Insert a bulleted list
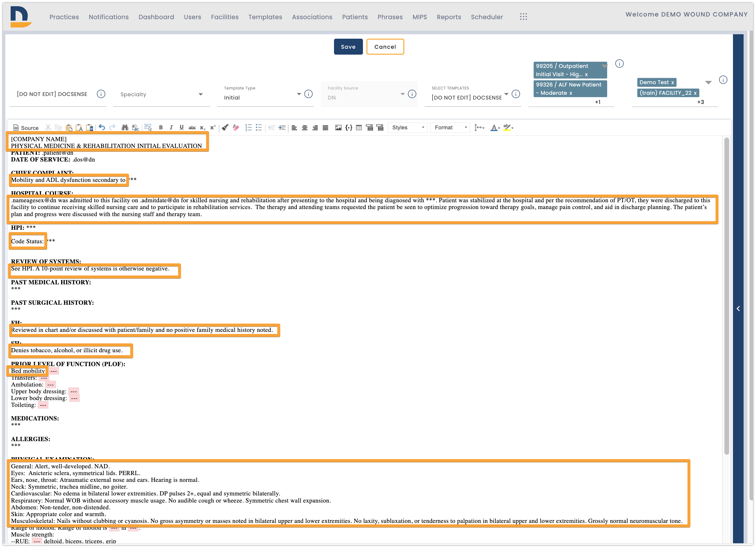This screenshot has height=548, width=756. click(x=259, y=128)
